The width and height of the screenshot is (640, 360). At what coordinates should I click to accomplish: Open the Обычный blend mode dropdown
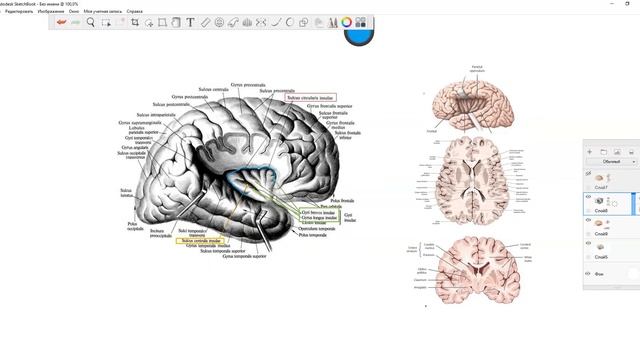[611, 162]
